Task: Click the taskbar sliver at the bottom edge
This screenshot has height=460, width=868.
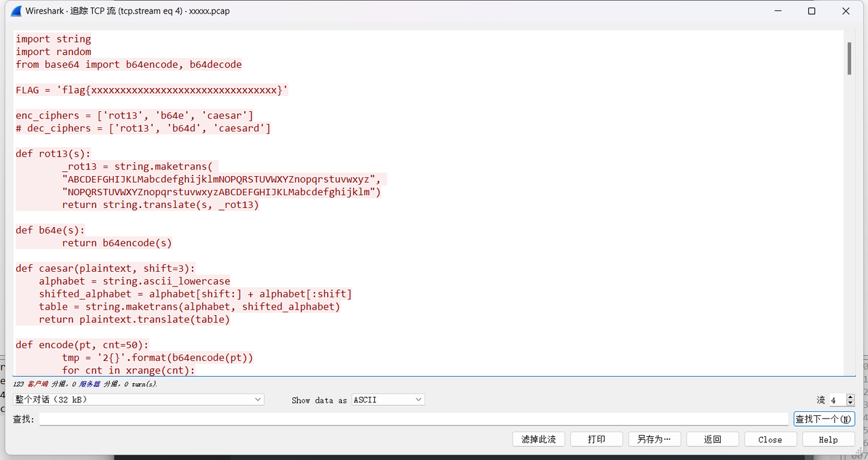Action: click(x=434, y=458)
